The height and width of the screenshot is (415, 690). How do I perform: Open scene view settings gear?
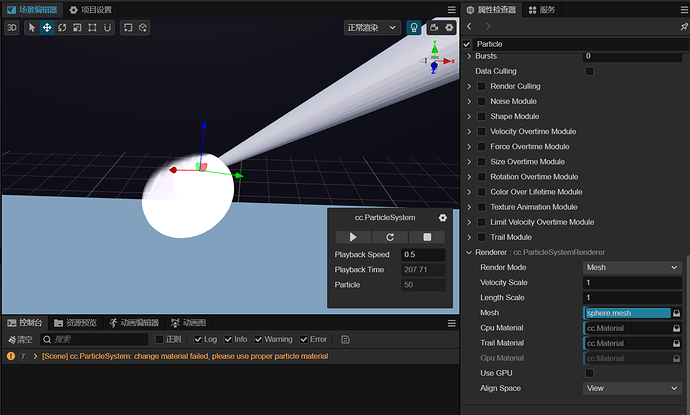coord(449,28)
